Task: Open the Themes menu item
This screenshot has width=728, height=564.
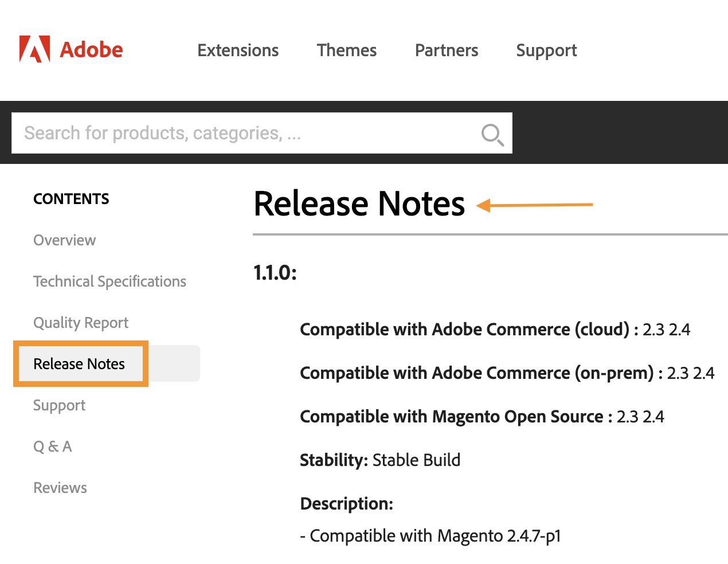Action: 346,50
